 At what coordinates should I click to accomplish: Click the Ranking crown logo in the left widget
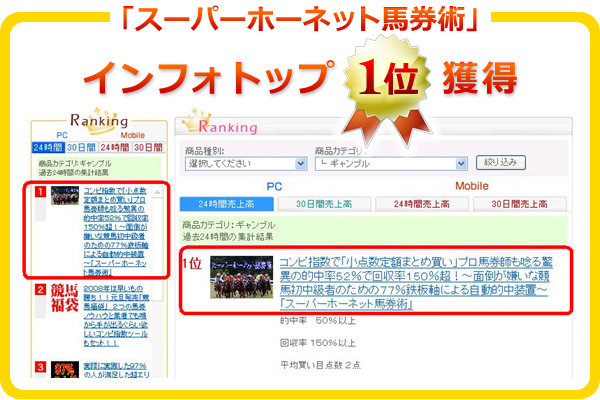[x=99, y=121]
